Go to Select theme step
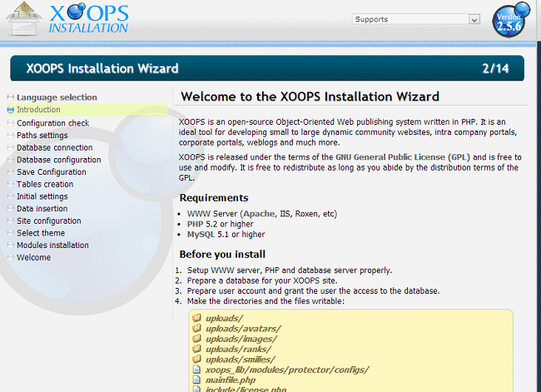Image resolution: width=541 pixels, height=392 pixels. 41,233
